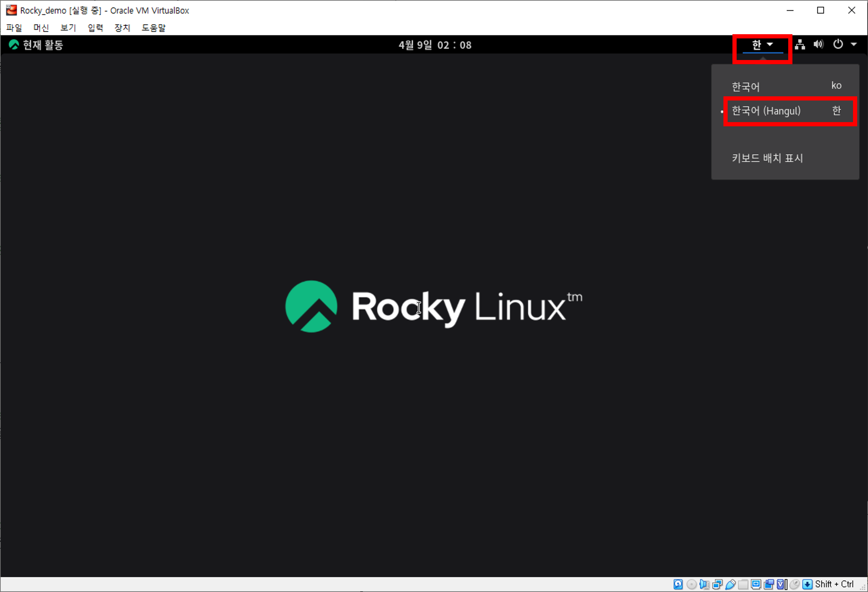868x592 pixels.
Task: Expand the power system menu arrow
Action: click(853, 44)
